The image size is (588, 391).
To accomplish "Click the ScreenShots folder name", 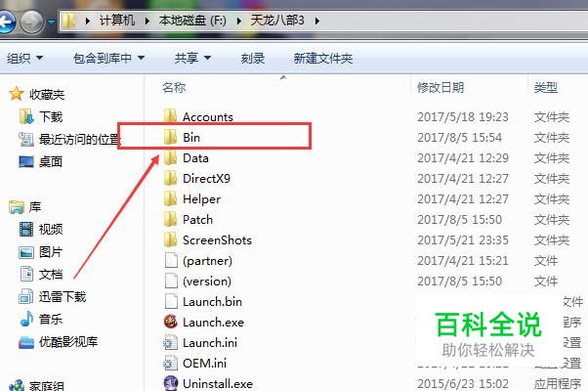I will click(217, 240).
